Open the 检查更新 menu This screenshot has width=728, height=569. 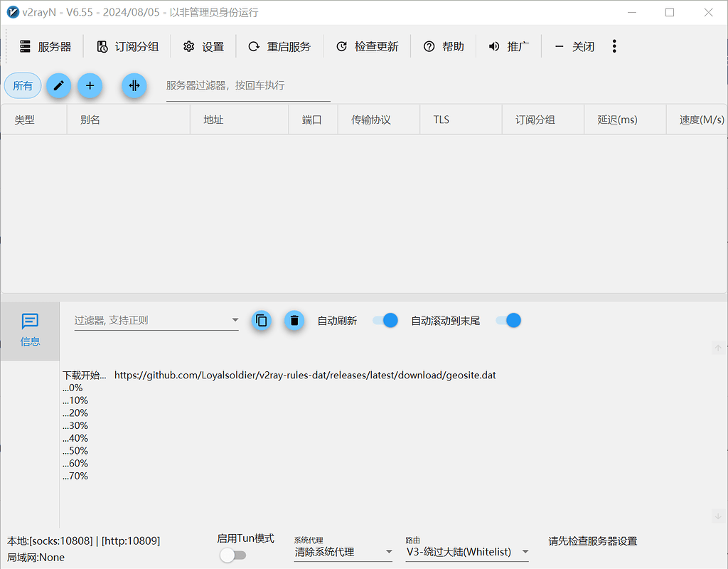point(368,46)
